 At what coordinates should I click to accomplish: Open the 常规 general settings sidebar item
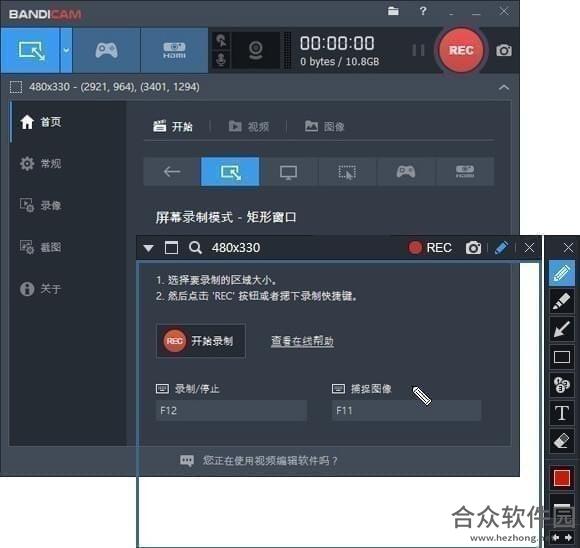41,163
